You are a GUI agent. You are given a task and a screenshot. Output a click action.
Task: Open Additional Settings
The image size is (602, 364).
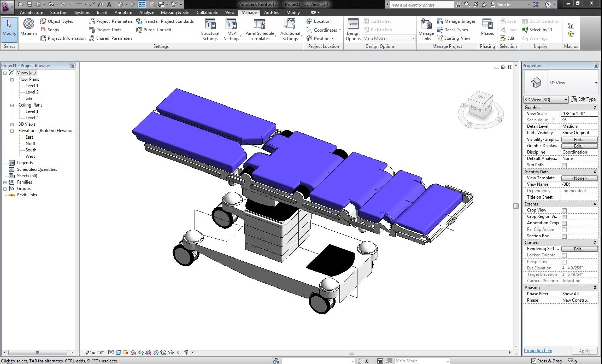[x=290, y=30]
